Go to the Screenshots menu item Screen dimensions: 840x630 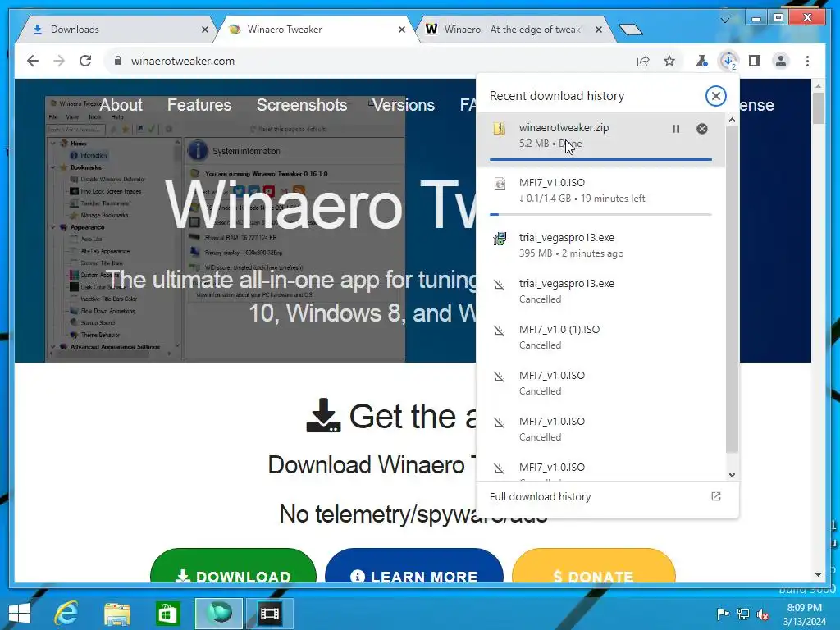click(302, 105)
